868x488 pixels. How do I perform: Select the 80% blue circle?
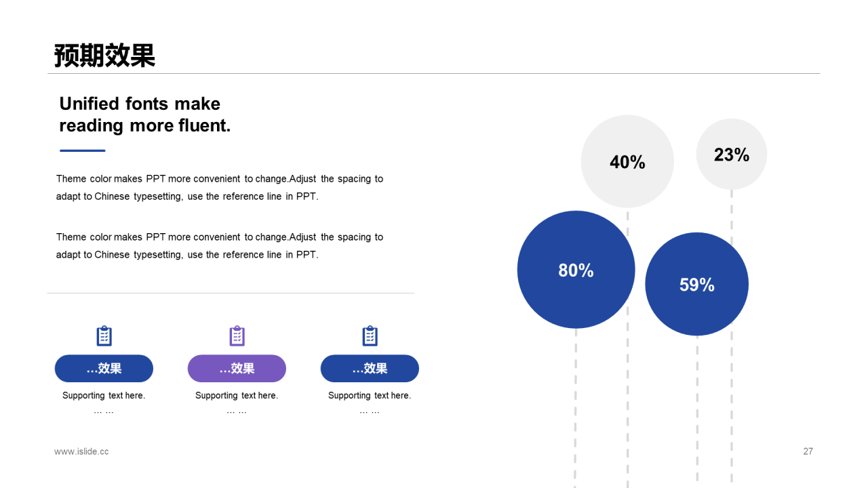(x=576, y=270)
